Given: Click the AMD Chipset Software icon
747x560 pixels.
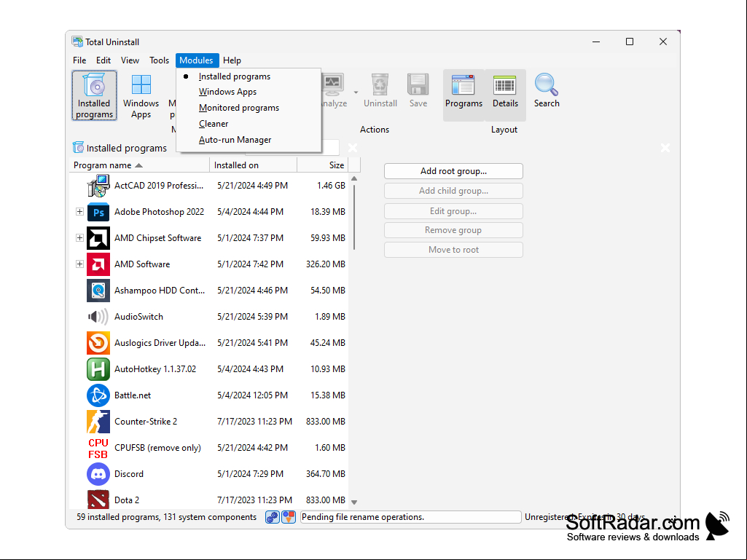Looking at the screenshot, I should [x=98, y=238].
